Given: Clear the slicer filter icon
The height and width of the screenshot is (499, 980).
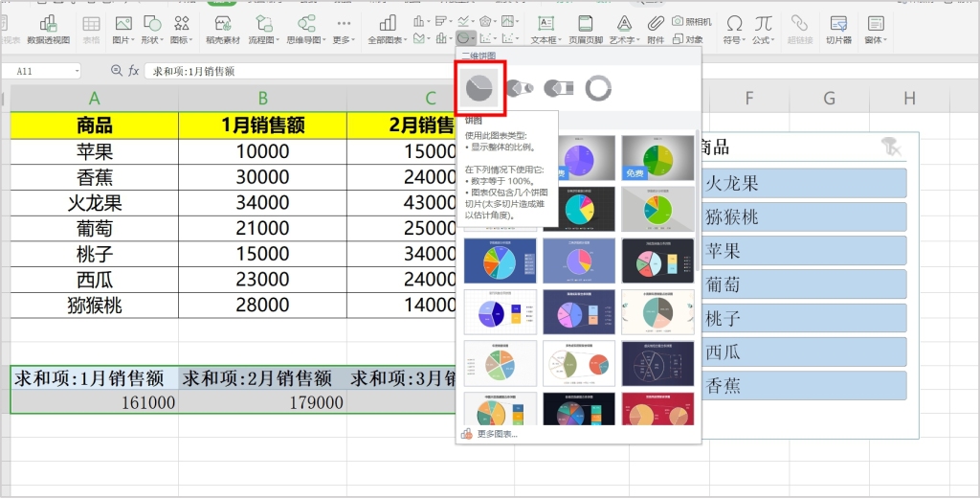Looking at the screenshot, I should (891, 147).
